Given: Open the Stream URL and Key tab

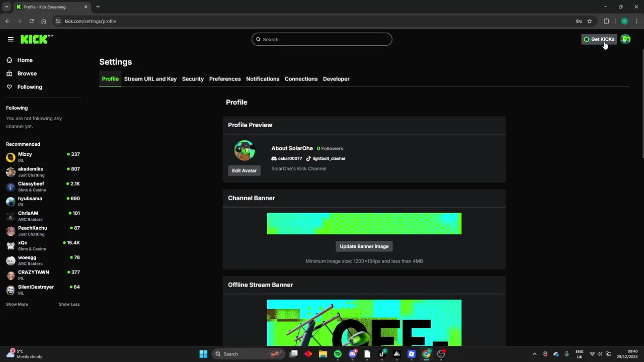Looking at the screenshot, I should (150, 79).
